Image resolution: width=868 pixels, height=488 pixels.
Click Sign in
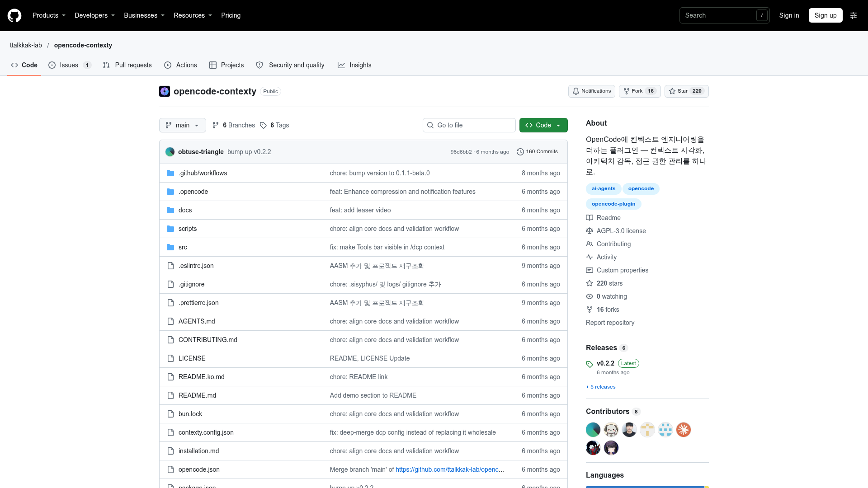[789, 15]
